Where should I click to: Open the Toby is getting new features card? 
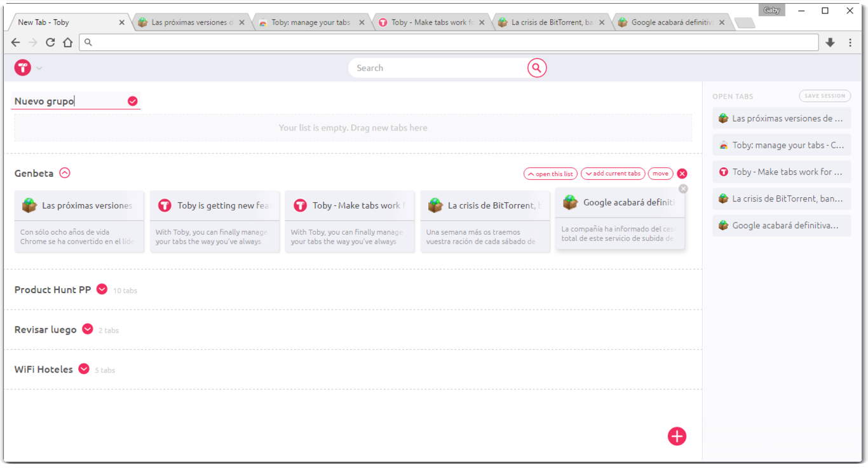(x=215, y=221)
